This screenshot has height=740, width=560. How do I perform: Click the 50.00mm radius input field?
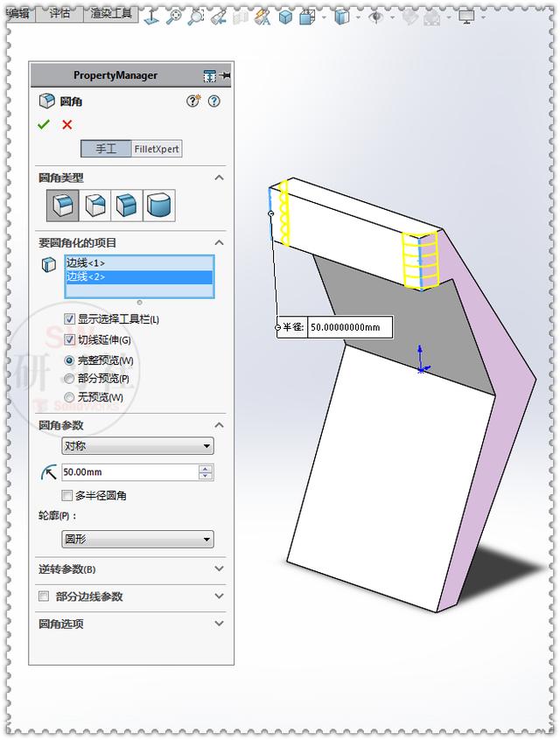tap(130, 472)
